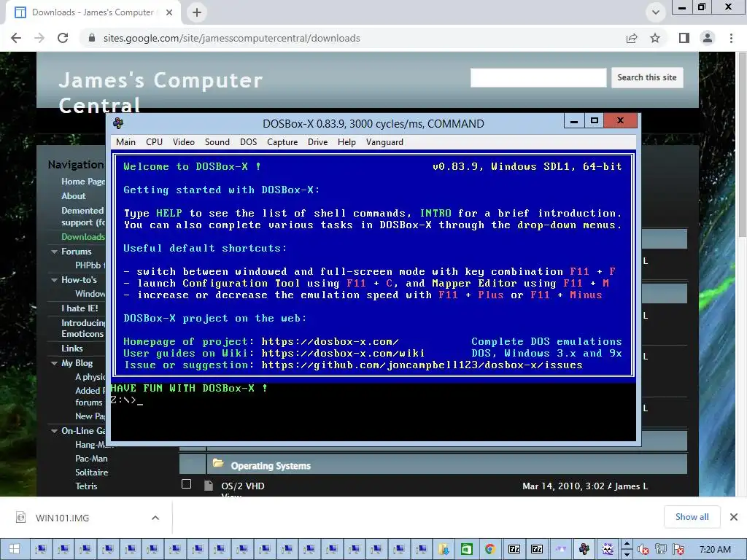Open the Windows Start button
747x560 pixels.
point(15,550)
